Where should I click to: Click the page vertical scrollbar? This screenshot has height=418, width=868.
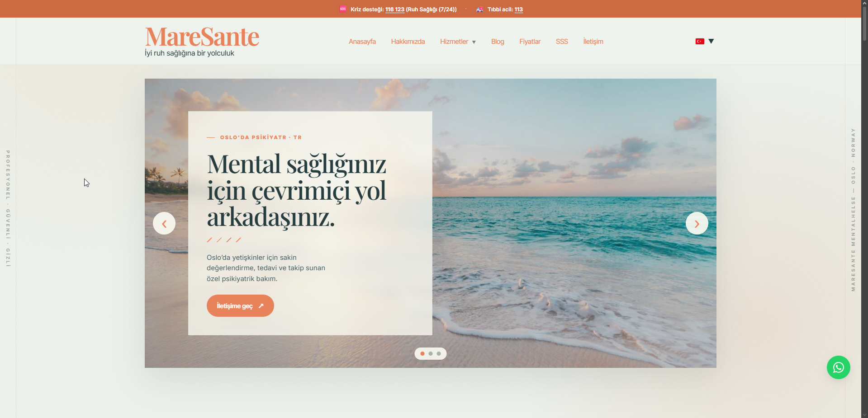tap(864, 25)
